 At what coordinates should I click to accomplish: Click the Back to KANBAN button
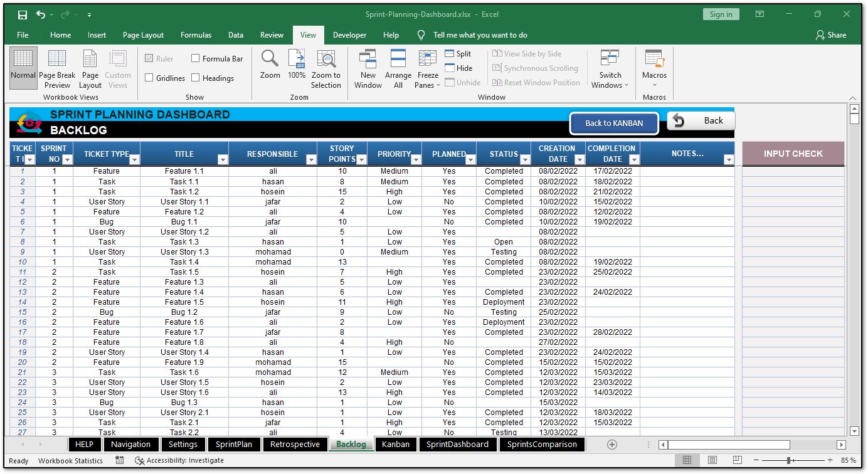point(614,124)
